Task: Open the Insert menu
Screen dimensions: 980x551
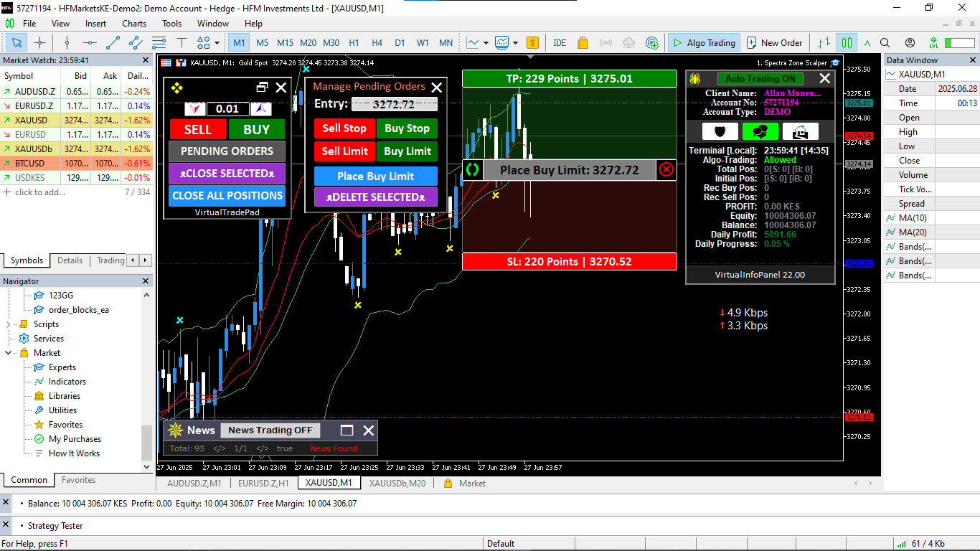Action: click(95, 23)
